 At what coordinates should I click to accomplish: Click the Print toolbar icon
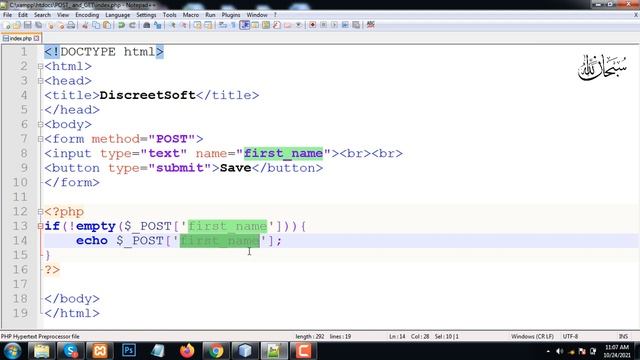point(71,25)
